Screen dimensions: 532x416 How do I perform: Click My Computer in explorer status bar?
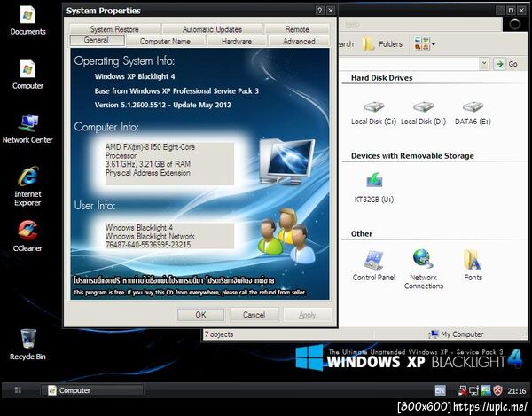457,334
